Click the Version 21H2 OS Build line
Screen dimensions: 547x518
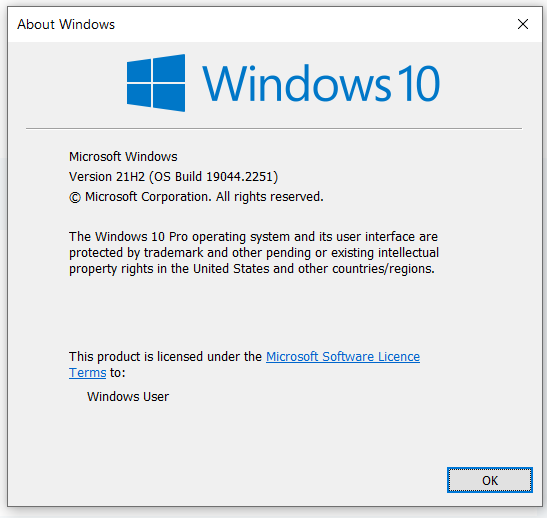pyautogui.click(x=173, y=177)
